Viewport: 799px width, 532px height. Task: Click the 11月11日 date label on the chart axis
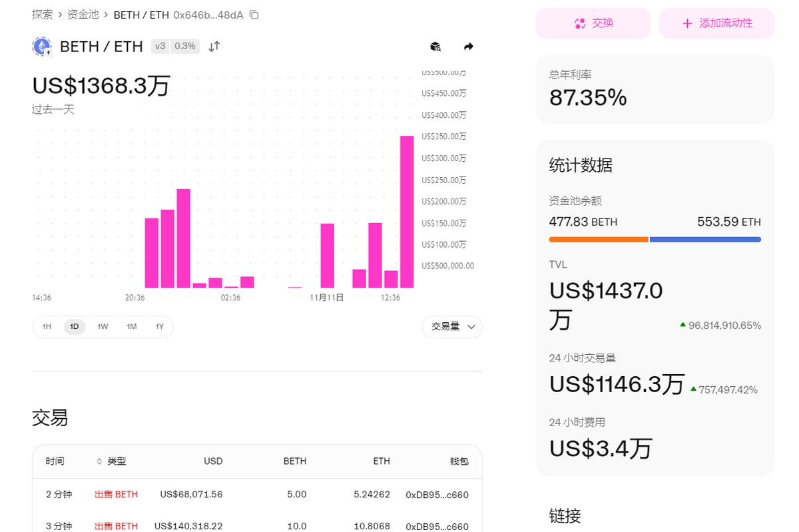click(326, 298)
